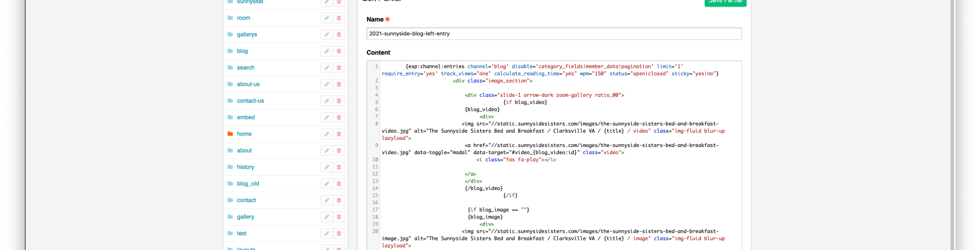Screen dimensions: 980x250
Task: Edit the about-us template group
Action: [x=327, y=84]
